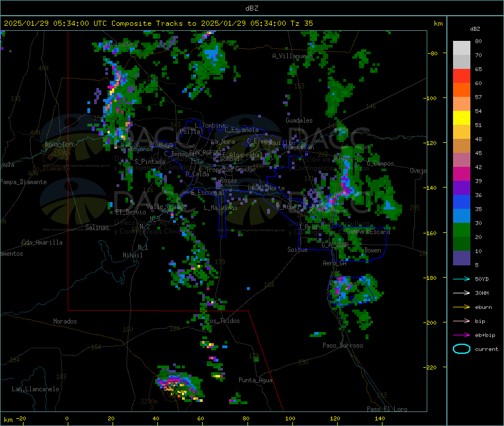
Task: Click the white 30HM track arrow icon
Action: click(461, 293)
